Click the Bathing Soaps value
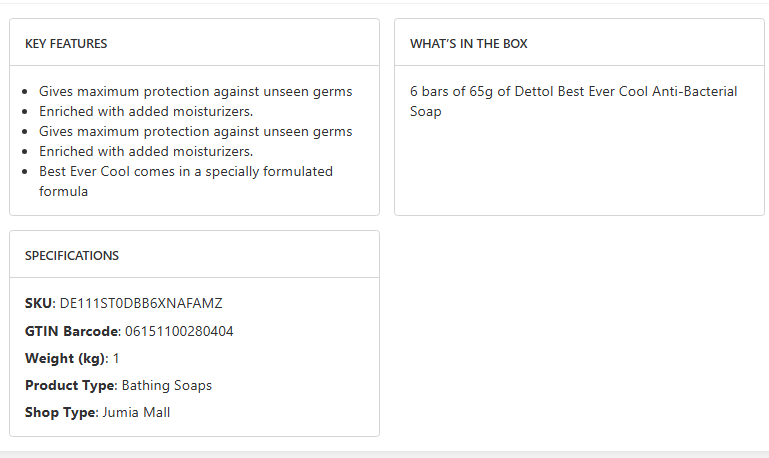The width and height of the screenshot is (769, 458). click(x=167, y=385)
